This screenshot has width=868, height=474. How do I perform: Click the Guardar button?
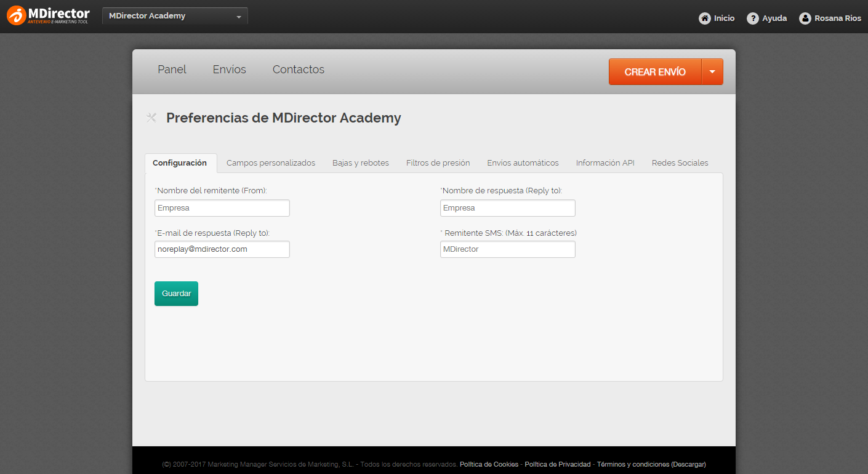176,294
